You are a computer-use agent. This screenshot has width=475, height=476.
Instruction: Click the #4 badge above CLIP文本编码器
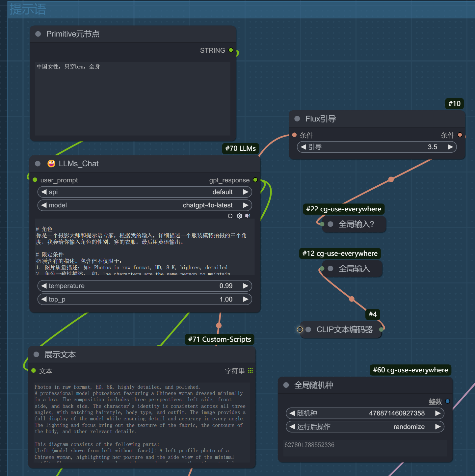pos(373,314)
